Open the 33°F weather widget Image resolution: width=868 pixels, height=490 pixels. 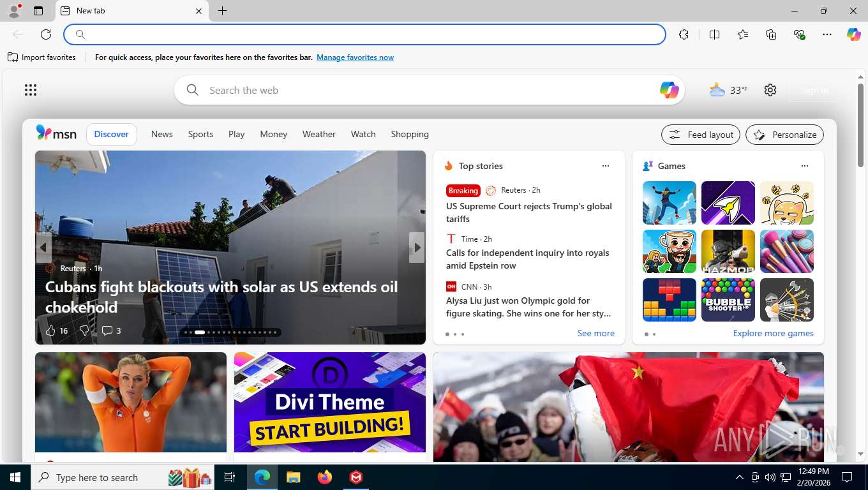728,90
